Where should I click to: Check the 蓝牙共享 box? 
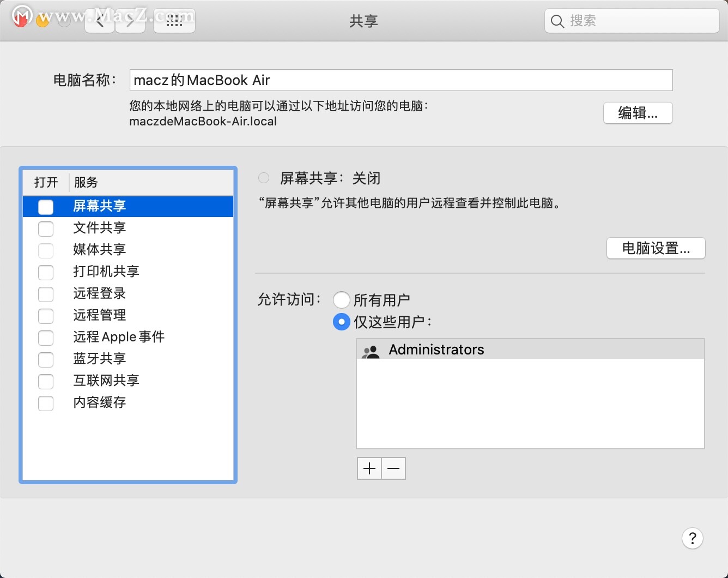pyautogui.click(x=46, y=359)
